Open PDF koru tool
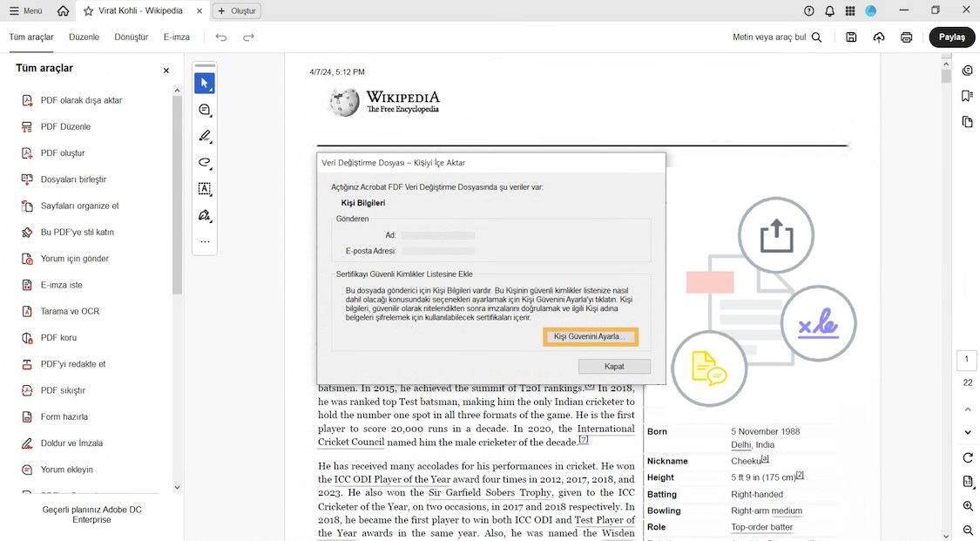This screenshot has width=980, height=541. click(x=58, y=337)
